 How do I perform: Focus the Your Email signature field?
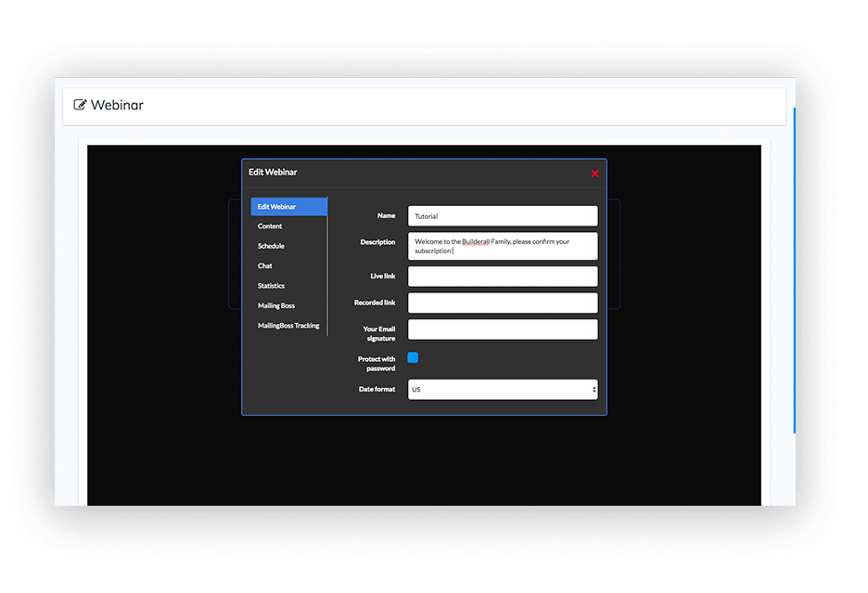click(x=502, y=329)
